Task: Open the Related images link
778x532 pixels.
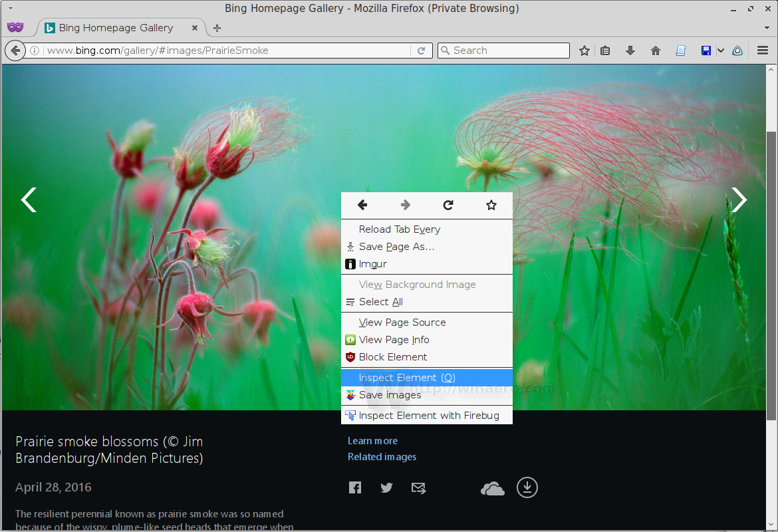Action: click(x=382, y=456)
